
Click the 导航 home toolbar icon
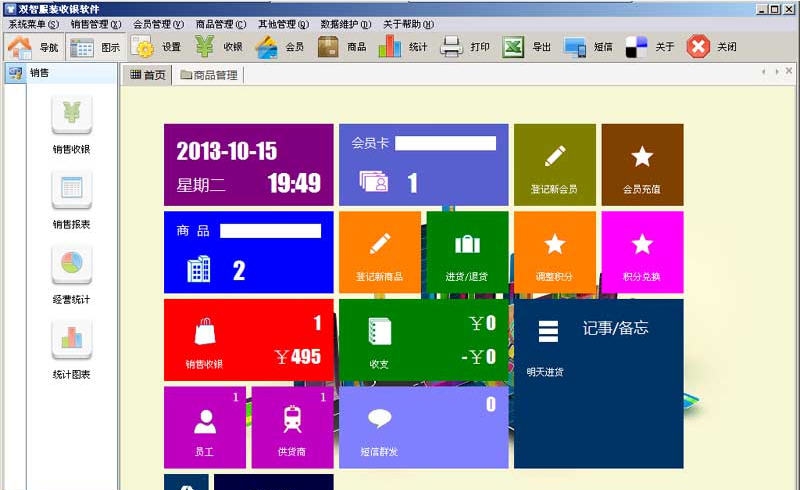click(x=20, y=47)
